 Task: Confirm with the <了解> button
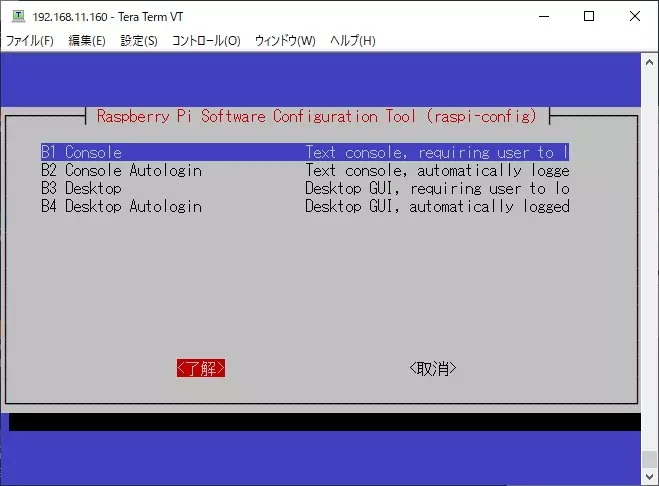coord(201,368)
